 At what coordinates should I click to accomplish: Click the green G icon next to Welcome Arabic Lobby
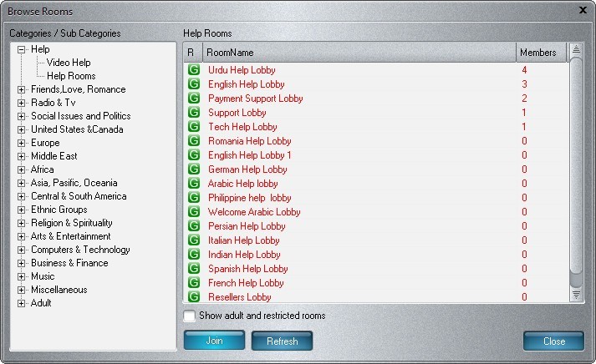[x=194, y=212]
